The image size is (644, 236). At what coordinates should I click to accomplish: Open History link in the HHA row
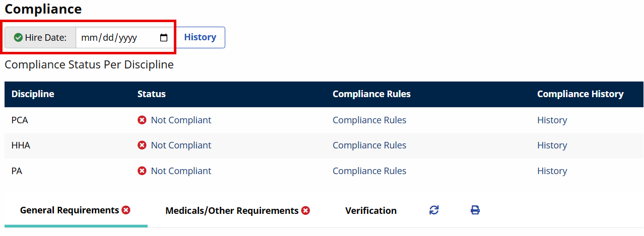552,145
